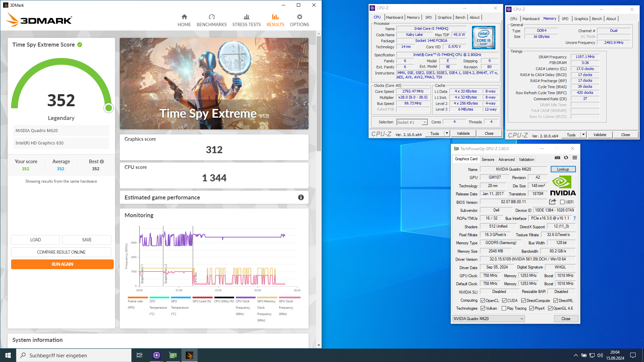Open 3DMark OPTIONS gear
The image size is (644, 362).
click(x=300, y=20)
